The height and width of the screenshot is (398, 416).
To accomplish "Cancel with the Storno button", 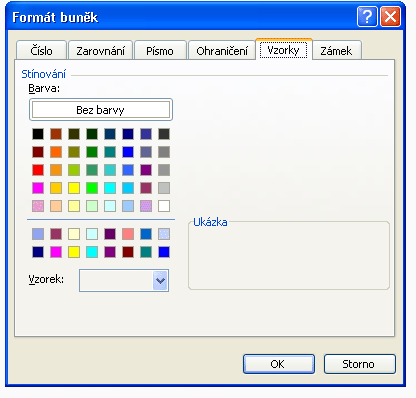I will (360, 364).
